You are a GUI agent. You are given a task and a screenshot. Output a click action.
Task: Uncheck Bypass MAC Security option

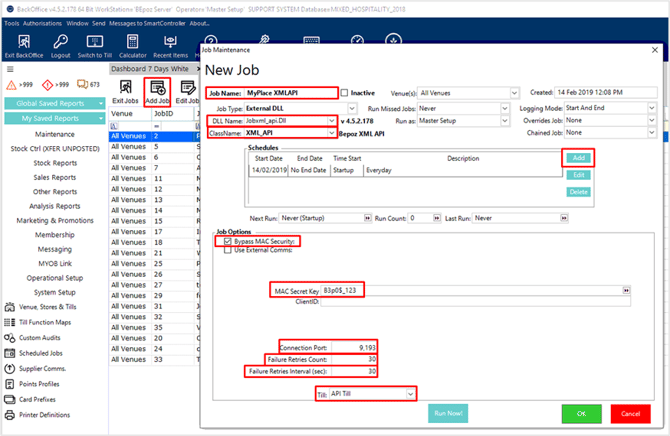coord(225,242)
